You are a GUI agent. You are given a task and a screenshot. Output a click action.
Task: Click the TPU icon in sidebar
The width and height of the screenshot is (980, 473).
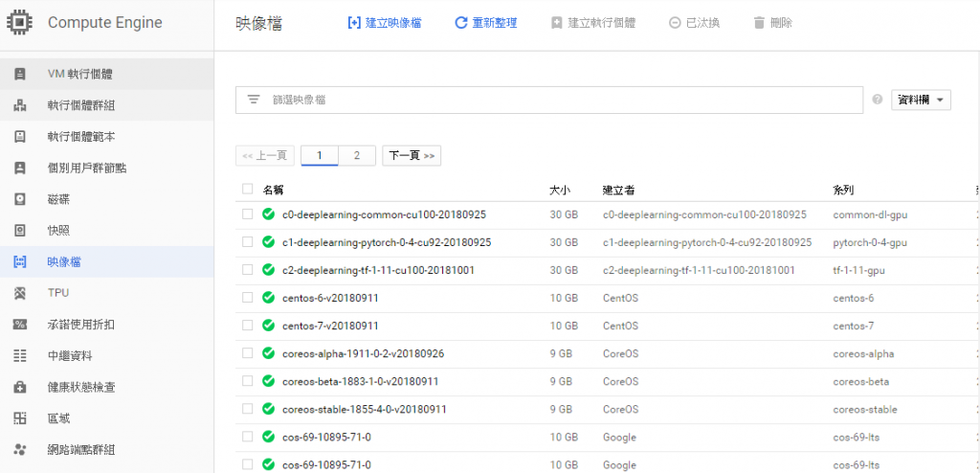[x=20, y=293]
